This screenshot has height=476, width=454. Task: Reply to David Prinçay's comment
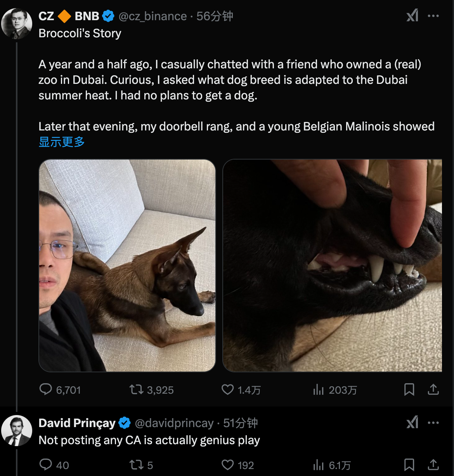[46, 465]
